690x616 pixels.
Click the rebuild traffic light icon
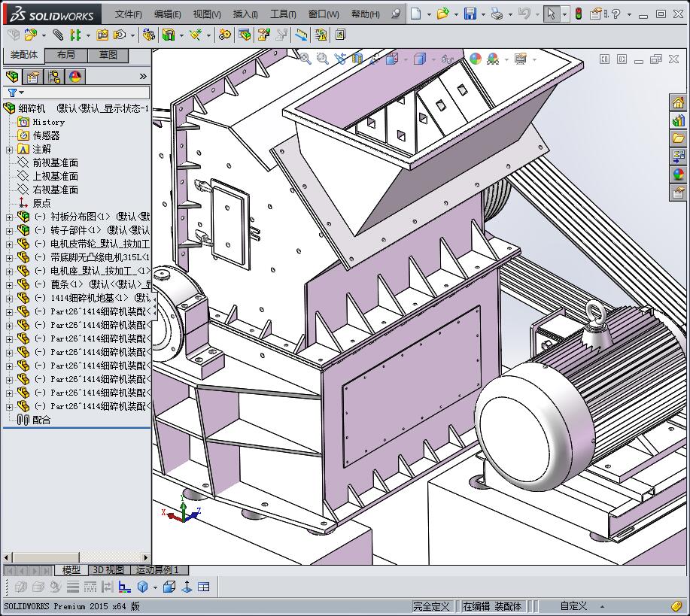579,14
